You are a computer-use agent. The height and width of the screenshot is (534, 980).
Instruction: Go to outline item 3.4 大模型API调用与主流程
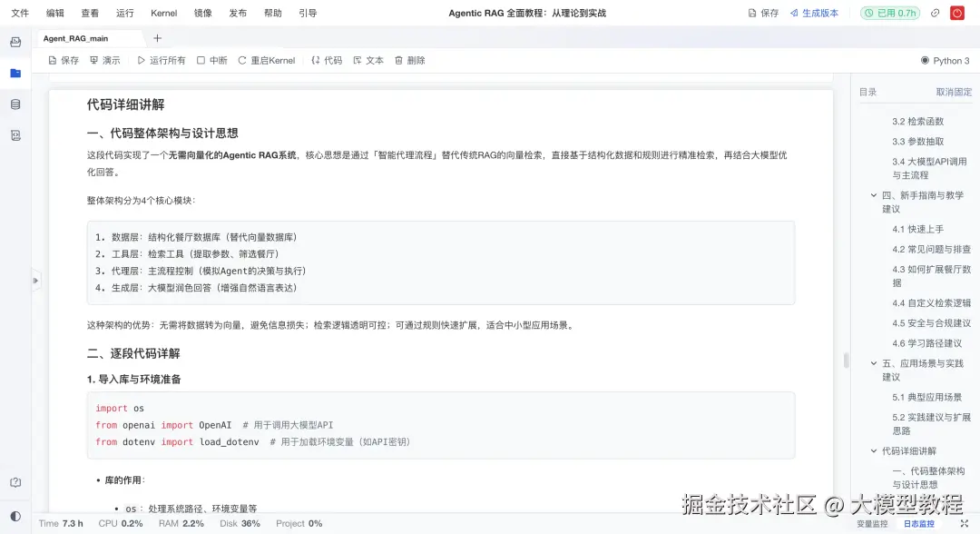coord(929,168)
